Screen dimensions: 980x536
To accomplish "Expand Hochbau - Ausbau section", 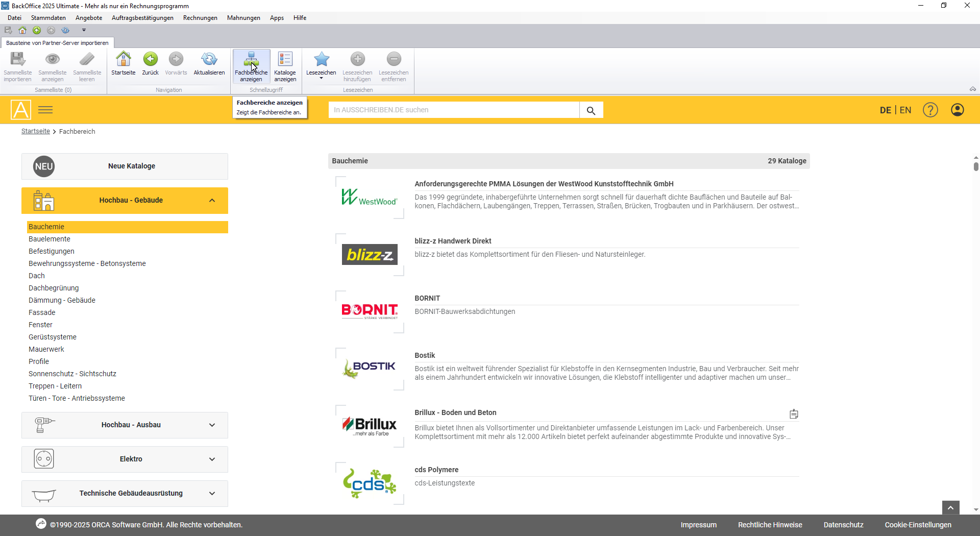I will click(125, 425).
